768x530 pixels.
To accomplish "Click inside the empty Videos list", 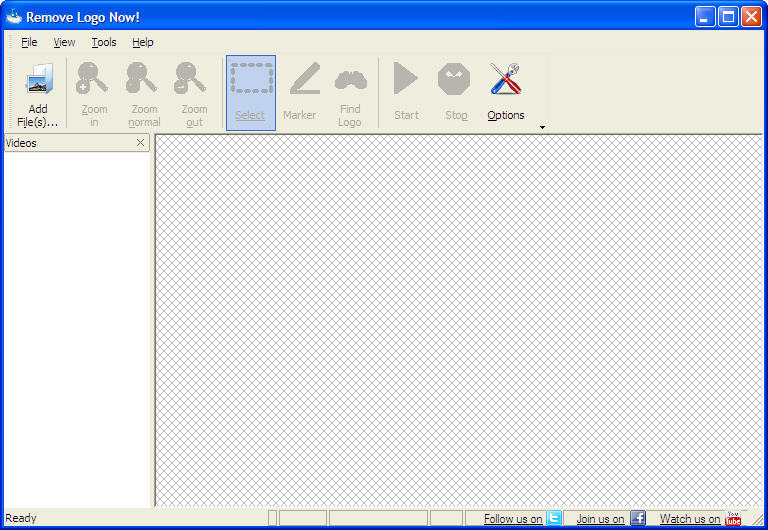I will [77, 329].
